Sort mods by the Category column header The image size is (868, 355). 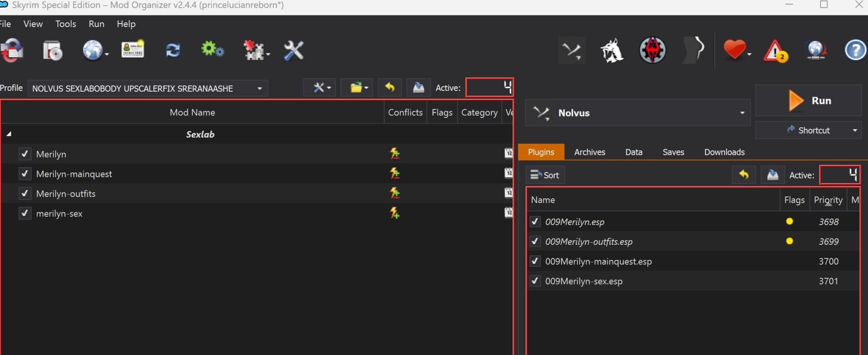point(479,112)
